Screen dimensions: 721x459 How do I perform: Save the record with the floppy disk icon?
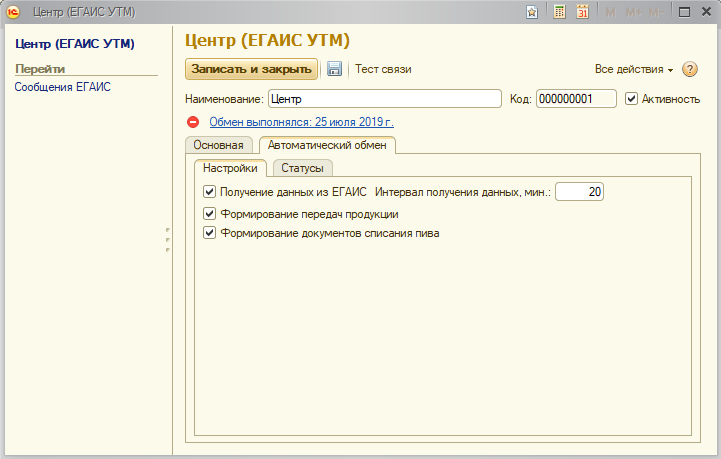click(x=334, y=69)
